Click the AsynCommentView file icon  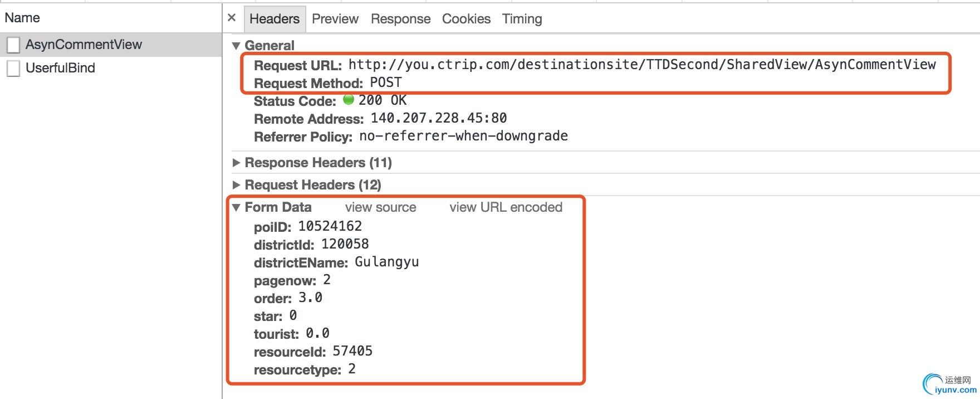(13, 45)
